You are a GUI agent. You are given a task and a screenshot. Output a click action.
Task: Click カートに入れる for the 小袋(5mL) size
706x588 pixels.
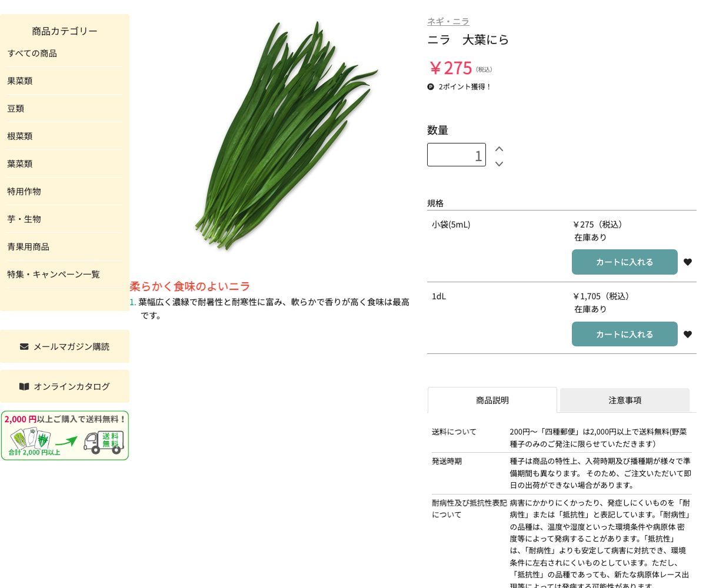pyautogui.click(x=625, y=262)
